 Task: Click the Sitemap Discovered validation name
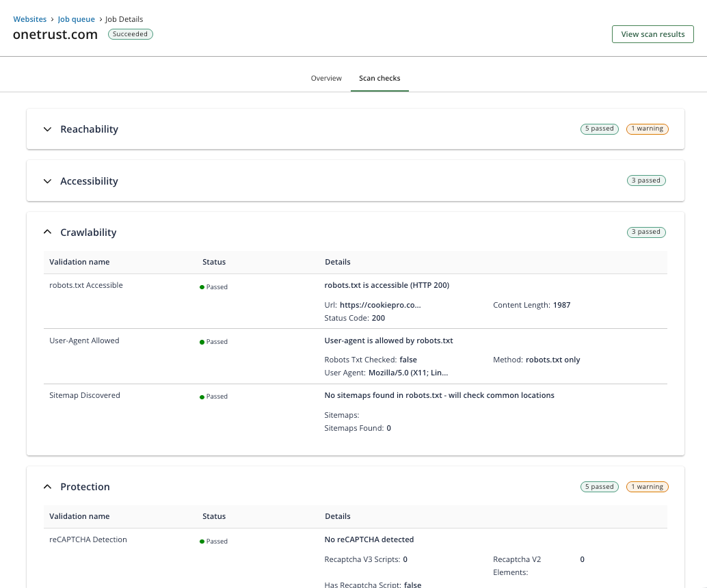[x=85, y=395]
